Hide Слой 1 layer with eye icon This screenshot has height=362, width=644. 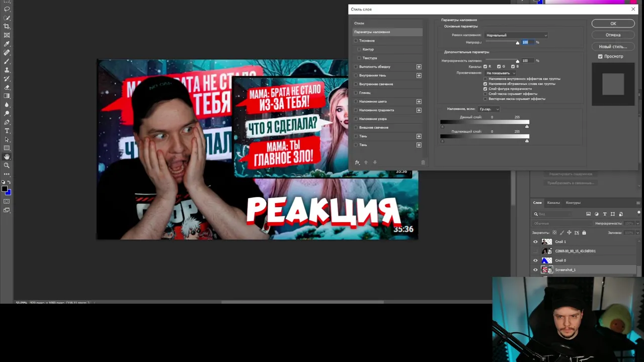click(535, 242)
